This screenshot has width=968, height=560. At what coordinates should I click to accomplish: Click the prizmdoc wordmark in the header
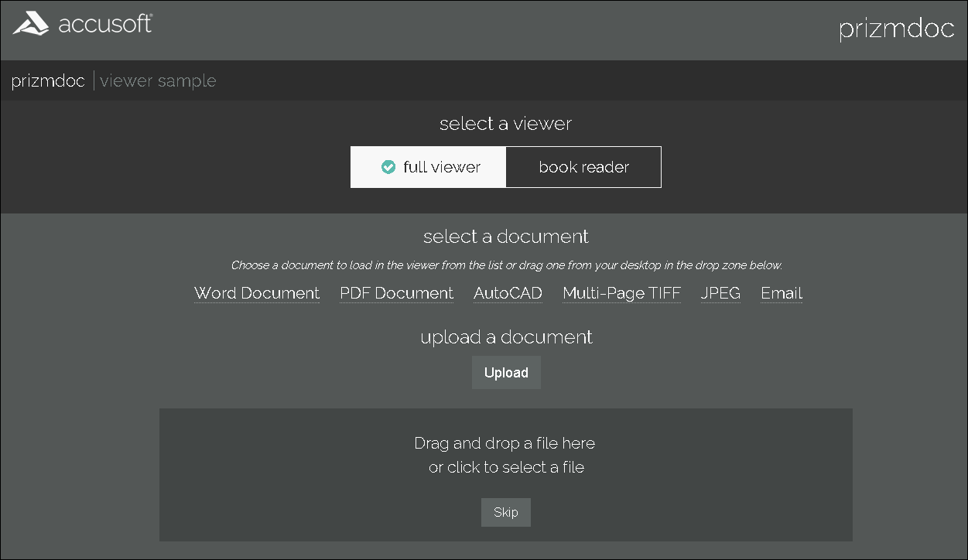[x=896, y=29]
